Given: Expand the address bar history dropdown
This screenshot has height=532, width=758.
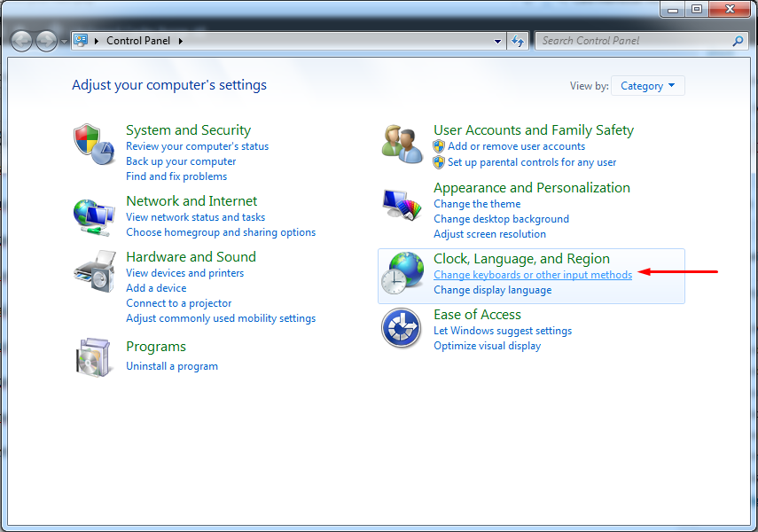Looking at the screenshot, I should (x=497, y=41).
